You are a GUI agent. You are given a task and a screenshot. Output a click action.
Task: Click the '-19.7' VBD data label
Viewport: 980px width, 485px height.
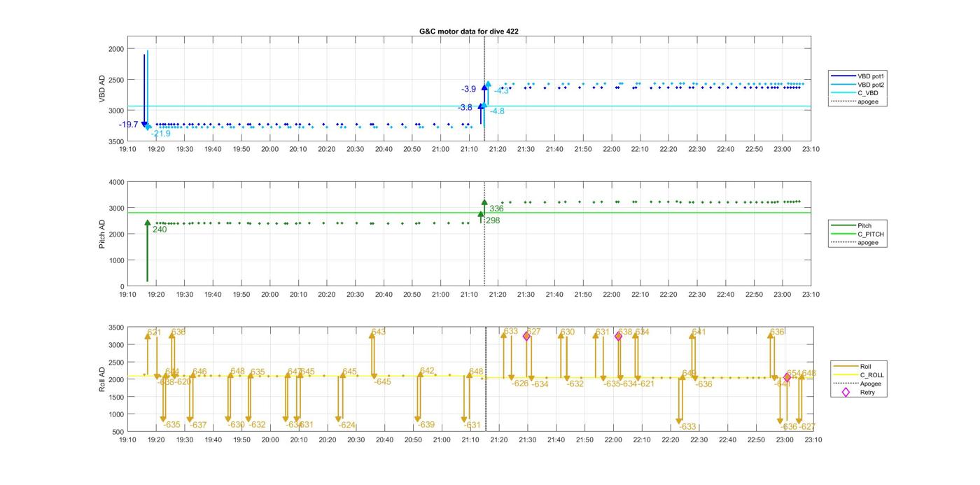coord(129,125)
